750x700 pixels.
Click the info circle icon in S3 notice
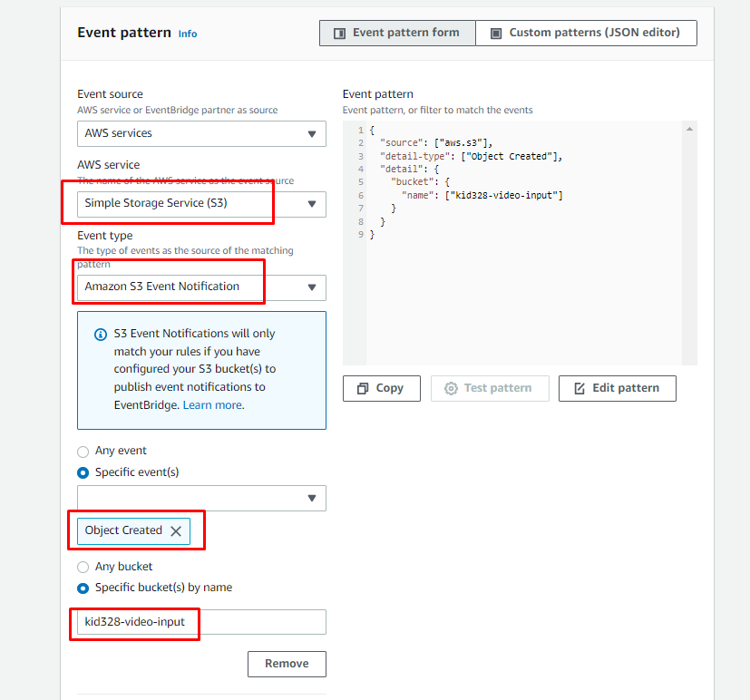[x=101, y=335]
